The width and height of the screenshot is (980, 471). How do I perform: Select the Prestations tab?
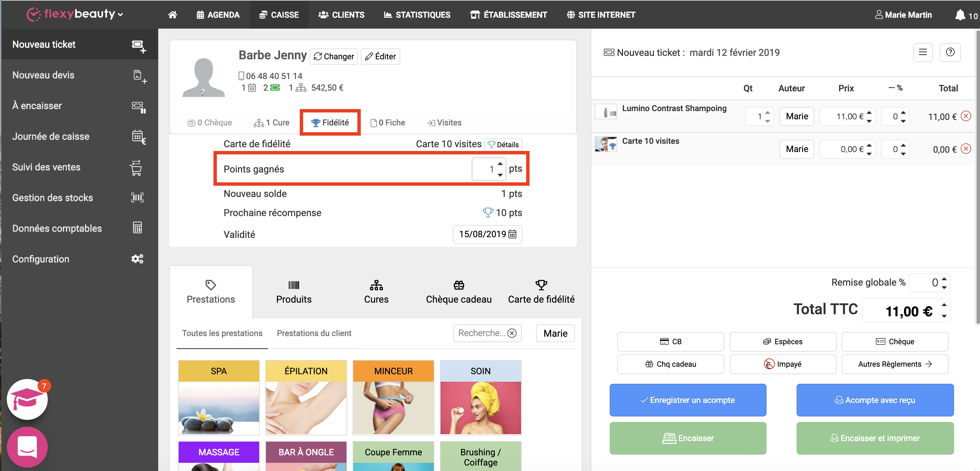click(211, 292)
